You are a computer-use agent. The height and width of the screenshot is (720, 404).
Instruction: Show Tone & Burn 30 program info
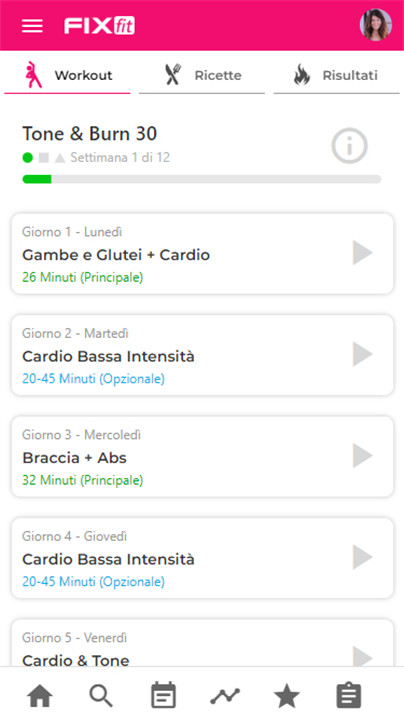click(349, 146)
